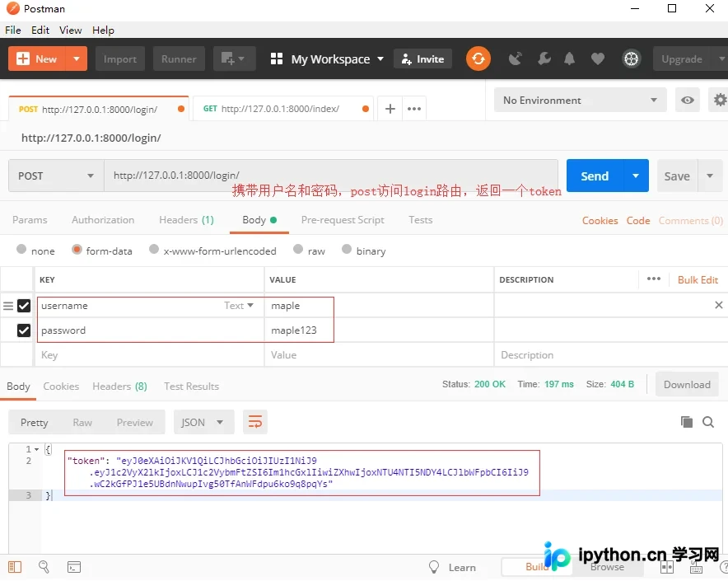Open the Help menu

(x=103, y=30)
